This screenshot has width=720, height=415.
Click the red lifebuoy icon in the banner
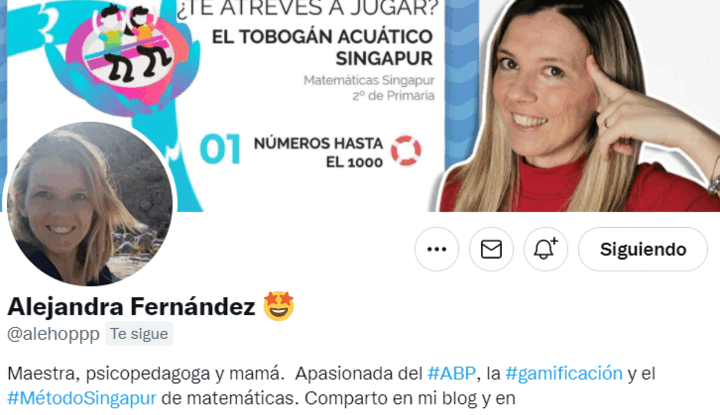coord(405,151)
